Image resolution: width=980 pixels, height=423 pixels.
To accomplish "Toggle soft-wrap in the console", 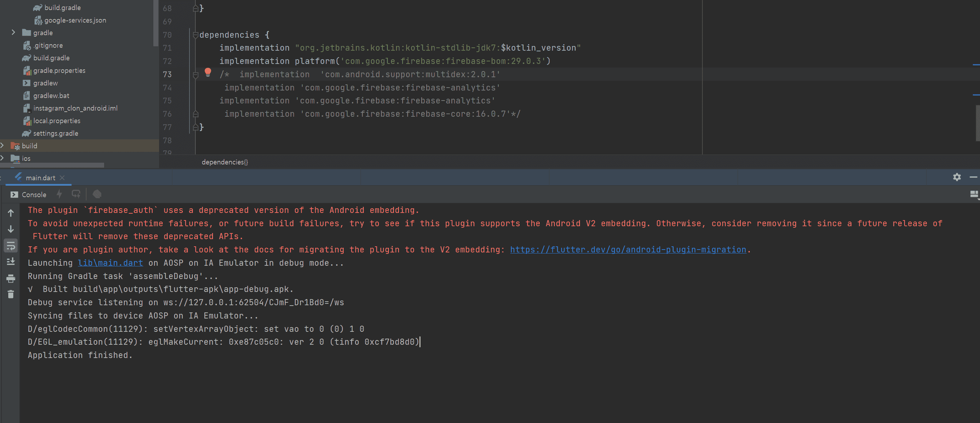I will 11,246.
